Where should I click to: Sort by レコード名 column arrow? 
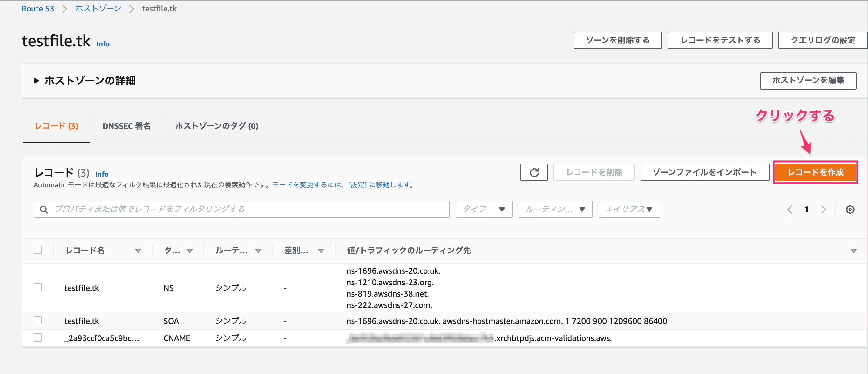point(138,250)
